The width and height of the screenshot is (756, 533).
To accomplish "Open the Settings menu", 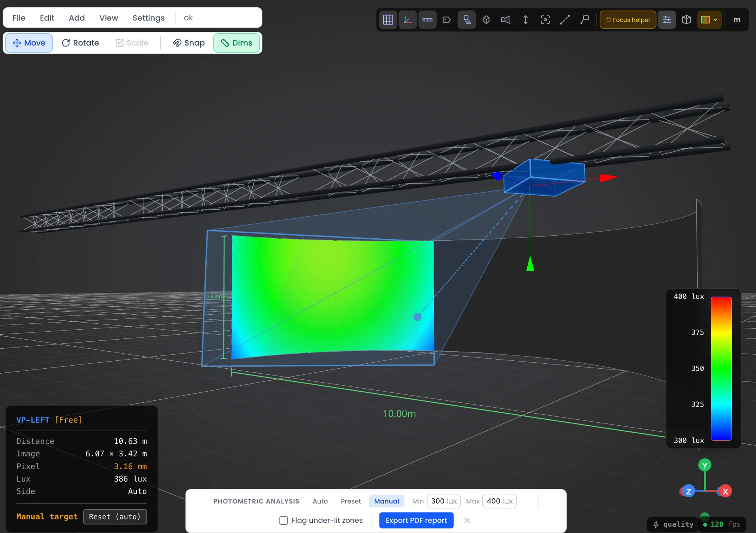I will point(149,18).
